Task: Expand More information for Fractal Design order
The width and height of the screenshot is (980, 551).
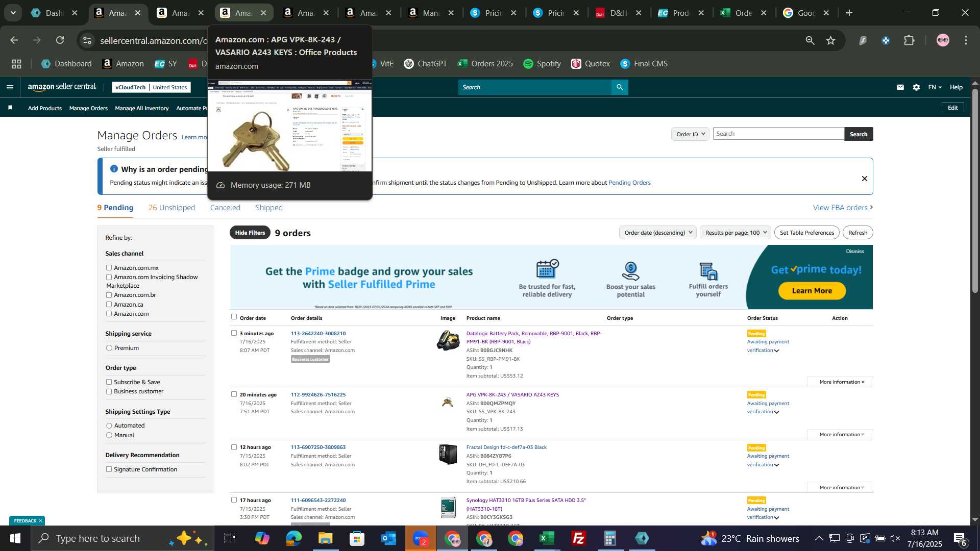Action: [x=840, y=487]
